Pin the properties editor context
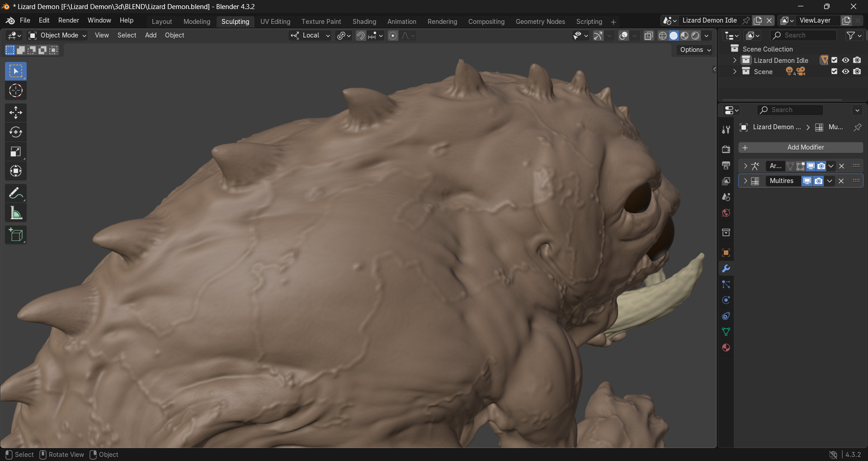Viewport: 868px width, 461px height. [857, 127]
